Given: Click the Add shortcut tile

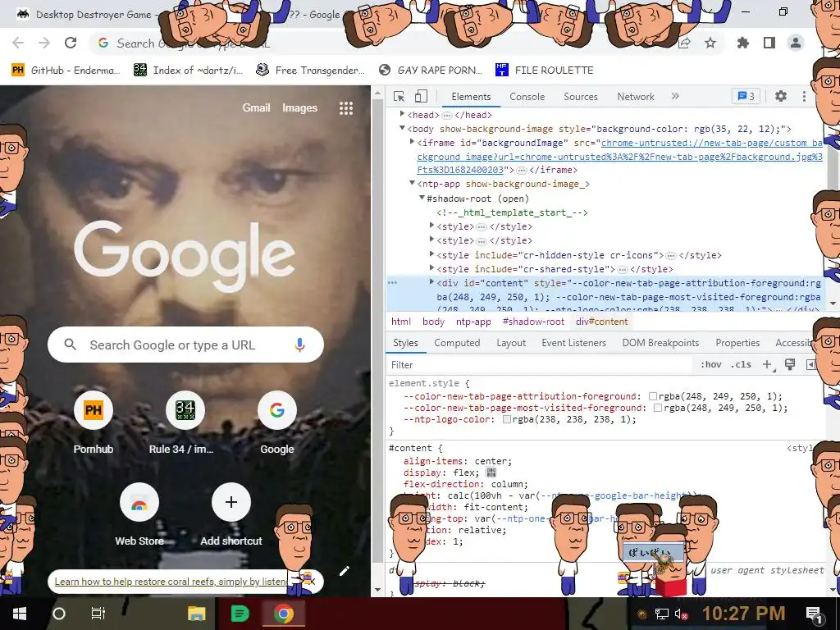Looking at the screenshot, I should pos(231,514).
